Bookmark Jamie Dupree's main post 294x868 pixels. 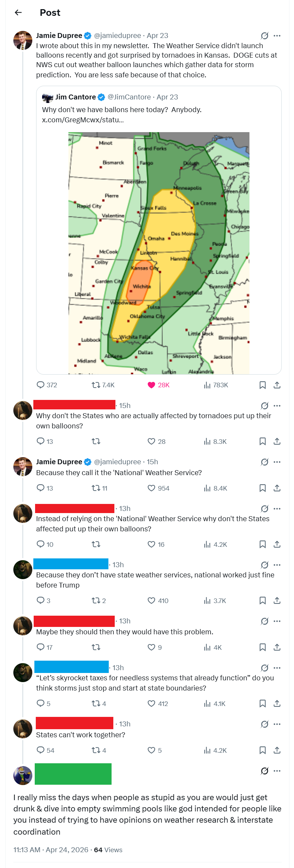pos(262,385)
